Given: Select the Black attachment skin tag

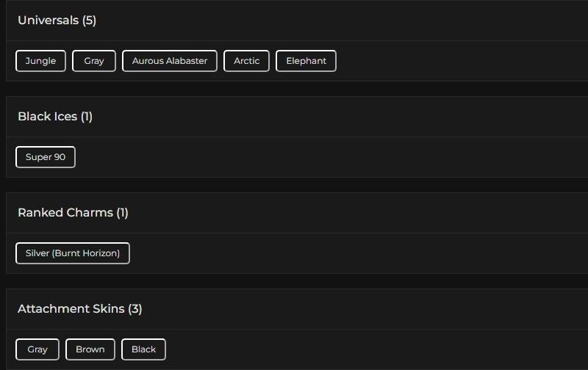Looking at the screenshot, I should [143, 349].
